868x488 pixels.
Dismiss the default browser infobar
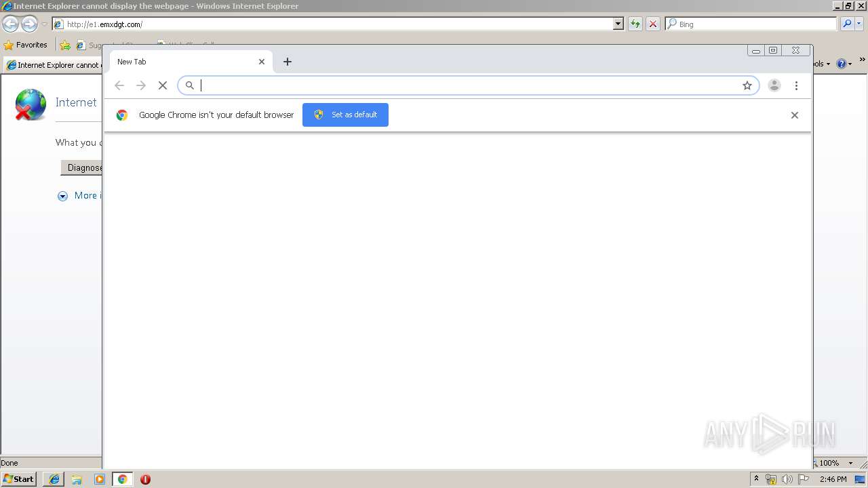(795, 115)
